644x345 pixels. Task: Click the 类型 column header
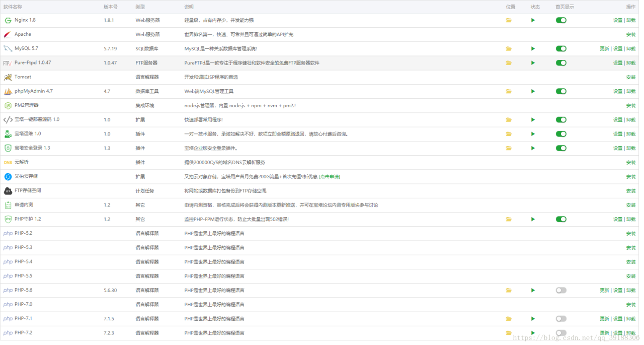(x=140, y=7)
